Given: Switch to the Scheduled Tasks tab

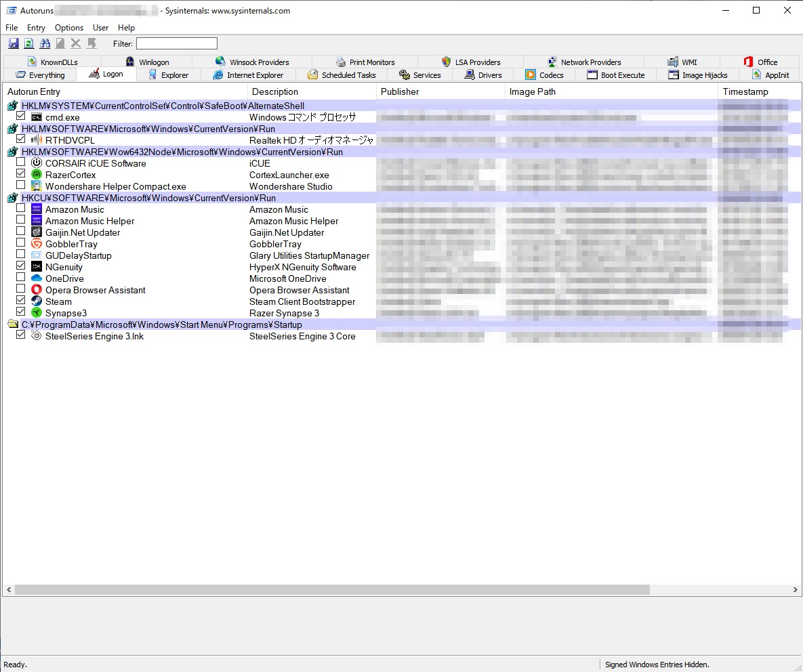Looking at the screenshot, I should pos(342,75).
